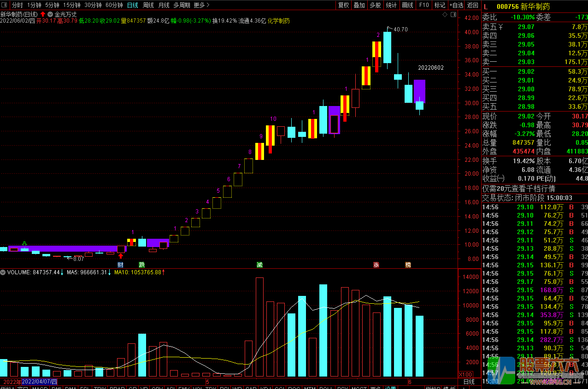Click the 榜 event marker icon
The width and height of the screenshot is (588, 389).
[408, 265]
